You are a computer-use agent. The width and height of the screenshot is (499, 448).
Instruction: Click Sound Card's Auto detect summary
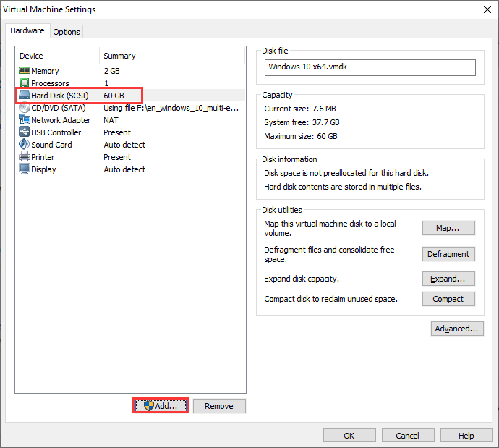(124, 145)
